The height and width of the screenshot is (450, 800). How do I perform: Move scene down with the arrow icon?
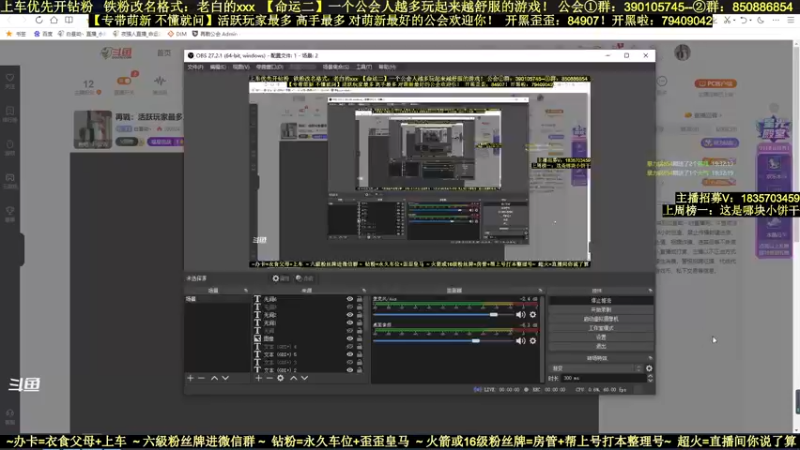(225, 378)
